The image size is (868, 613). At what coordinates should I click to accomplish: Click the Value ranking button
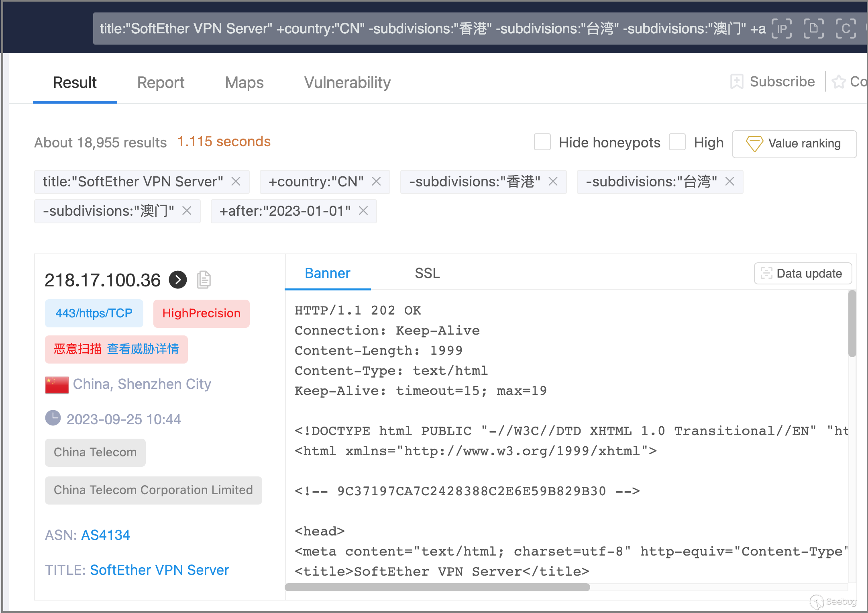794,143
